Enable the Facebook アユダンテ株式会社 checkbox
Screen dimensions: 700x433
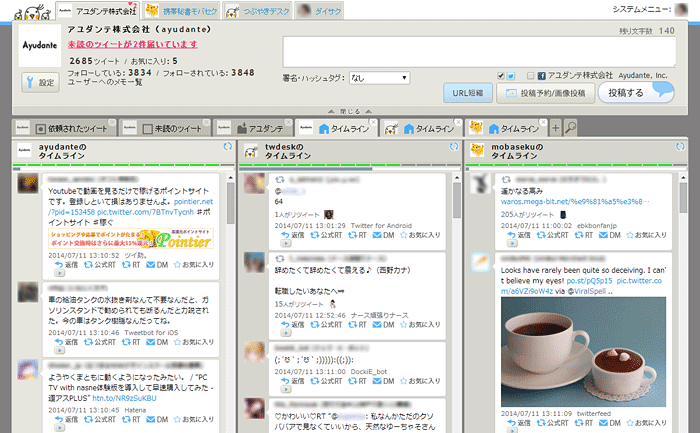coord(530,76)
